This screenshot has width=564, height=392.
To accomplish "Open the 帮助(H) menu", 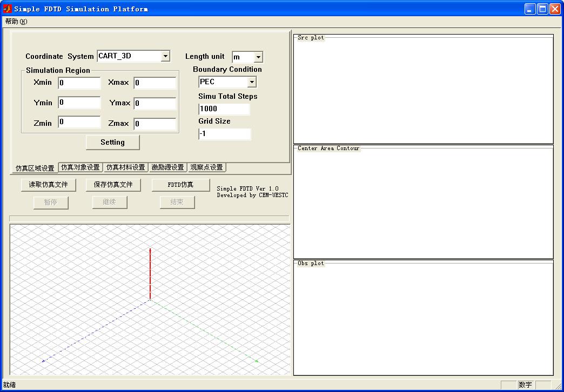I will coord(16,22).
